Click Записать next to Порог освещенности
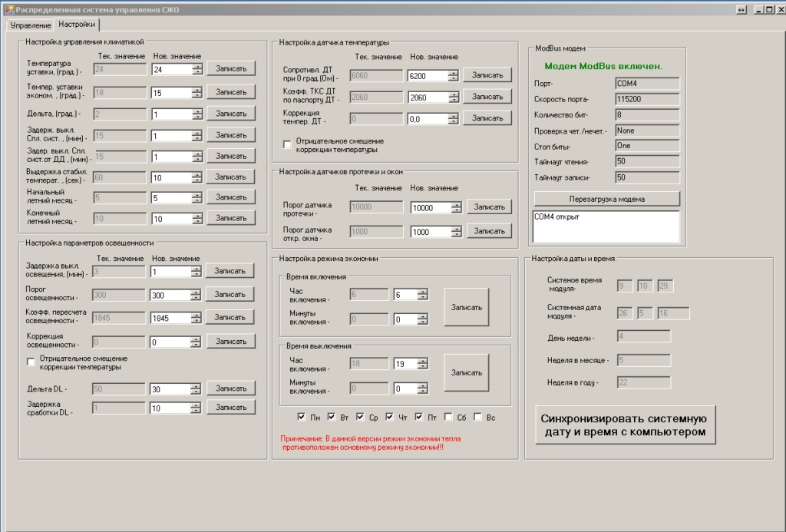 [x=230, y=294]
